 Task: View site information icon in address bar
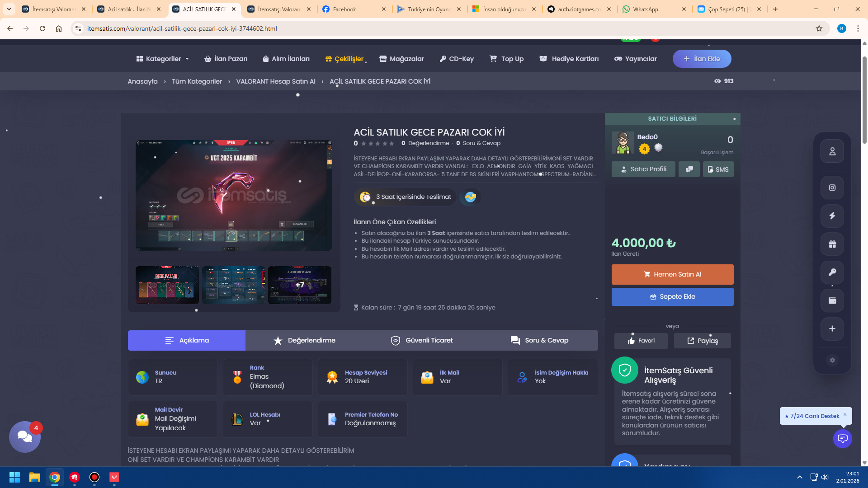pyautogui.click(x=78, y=28)
